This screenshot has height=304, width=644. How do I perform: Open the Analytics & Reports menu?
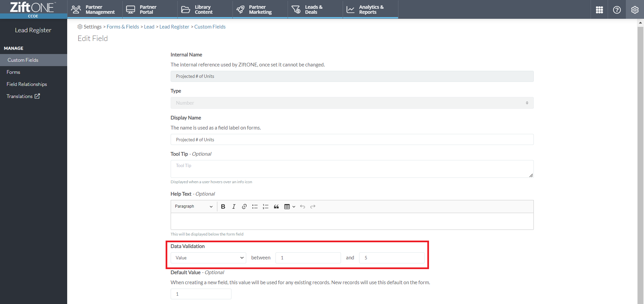(370, 9)
